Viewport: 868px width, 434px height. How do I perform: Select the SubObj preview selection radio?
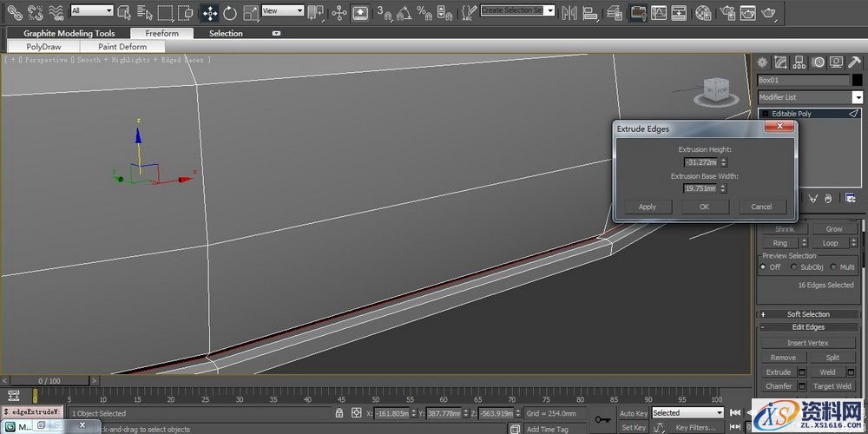pos(792,267)
